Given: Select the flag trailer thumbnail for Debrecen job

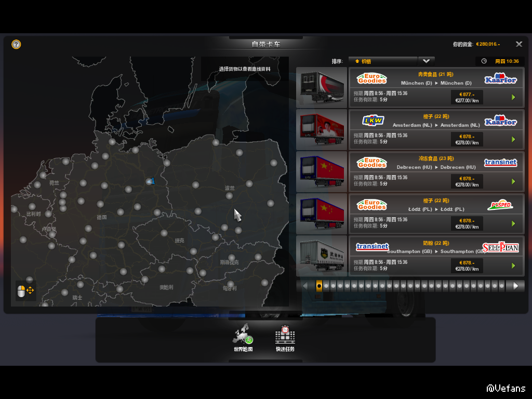Looking at the screenshot, I should tap(322, 171).
